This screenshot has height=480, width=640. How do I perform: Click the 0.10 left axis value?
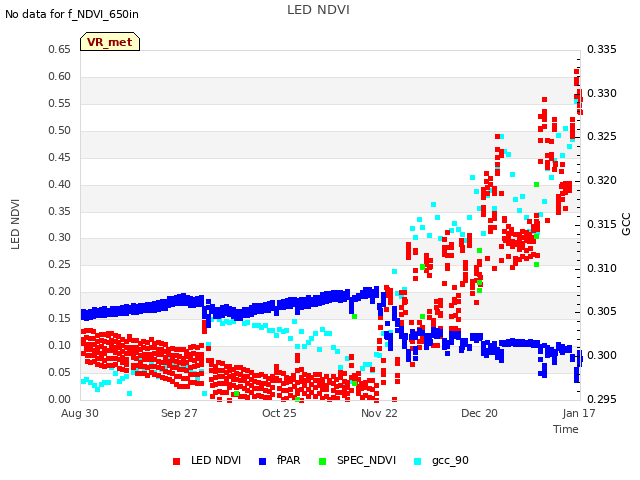click(59, 345)
